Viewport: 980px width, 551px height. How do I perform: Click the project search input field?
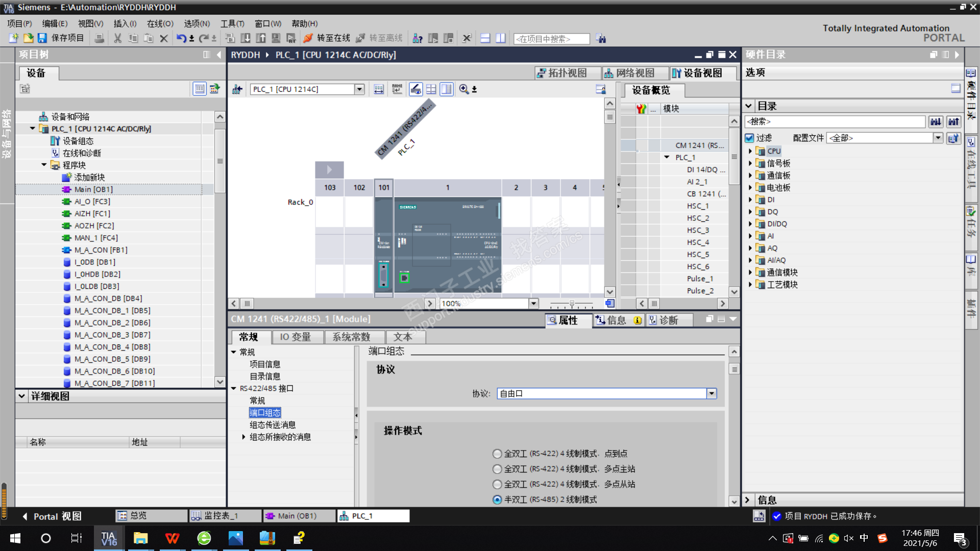pos(551,39)
